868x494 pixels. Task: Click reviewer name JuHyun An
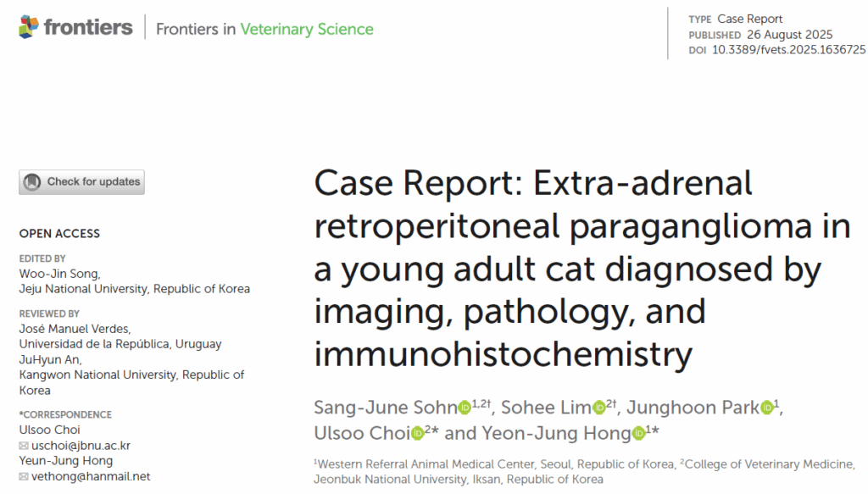pos(49,359)
